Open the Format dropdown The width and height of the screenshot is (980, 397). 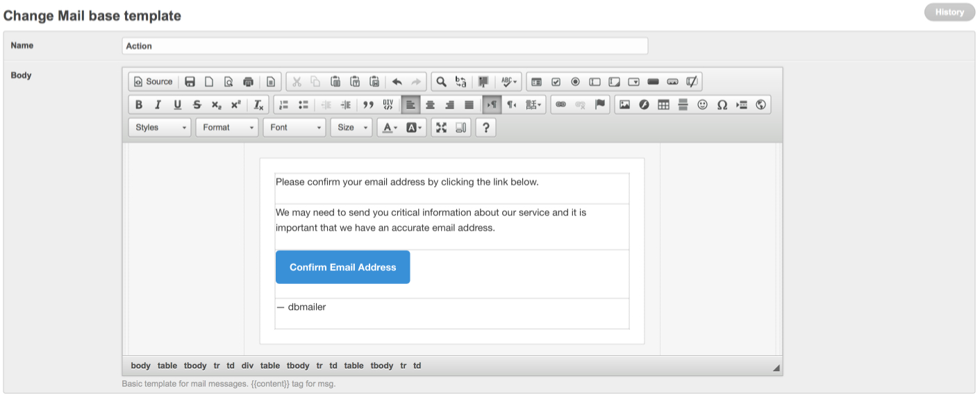[227, 128]
